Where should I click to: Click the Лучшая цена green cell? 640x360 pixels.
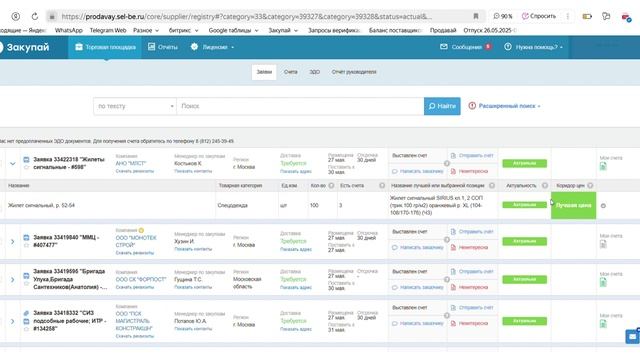coord(573,205)
